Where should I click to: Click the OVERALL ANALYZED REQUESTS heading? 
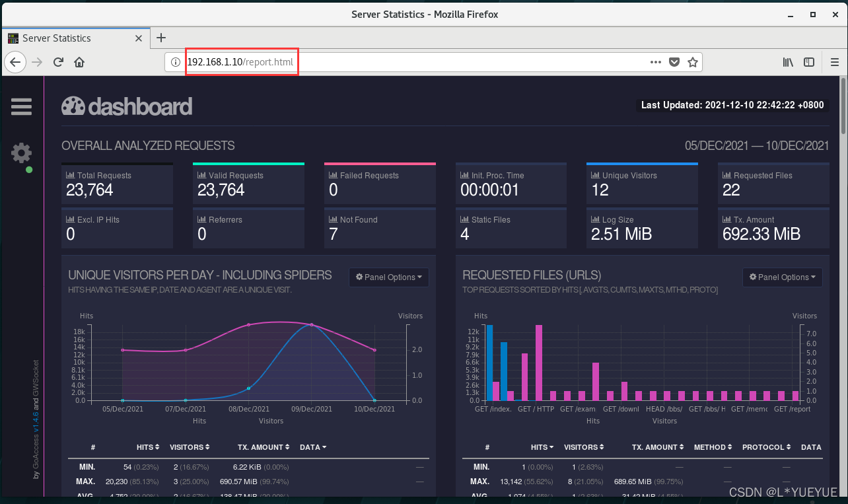coord(148,145)
